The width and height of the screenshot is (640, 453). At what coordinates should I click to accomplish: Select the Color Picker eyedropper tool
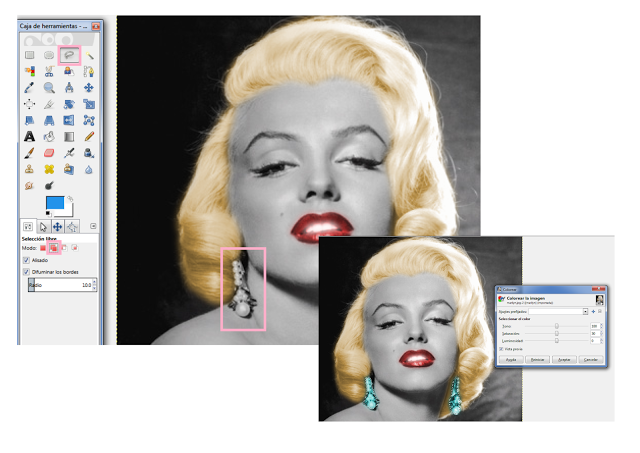29,88
